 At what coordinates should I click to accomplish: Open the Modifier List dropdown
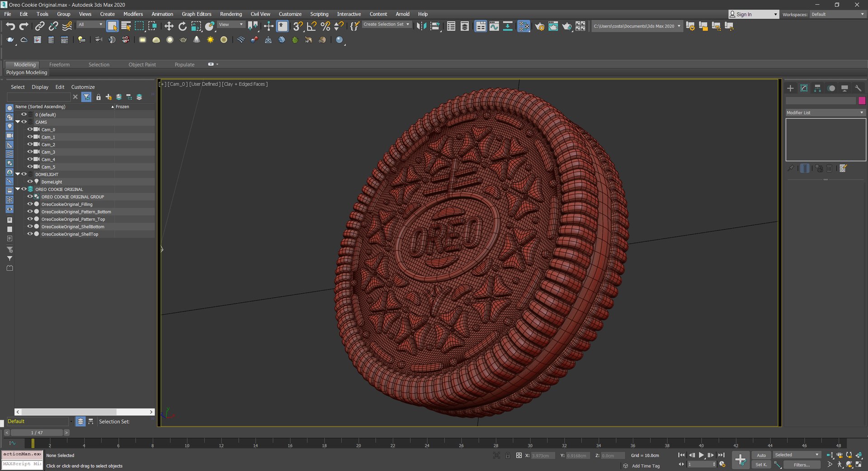(826, 113)
